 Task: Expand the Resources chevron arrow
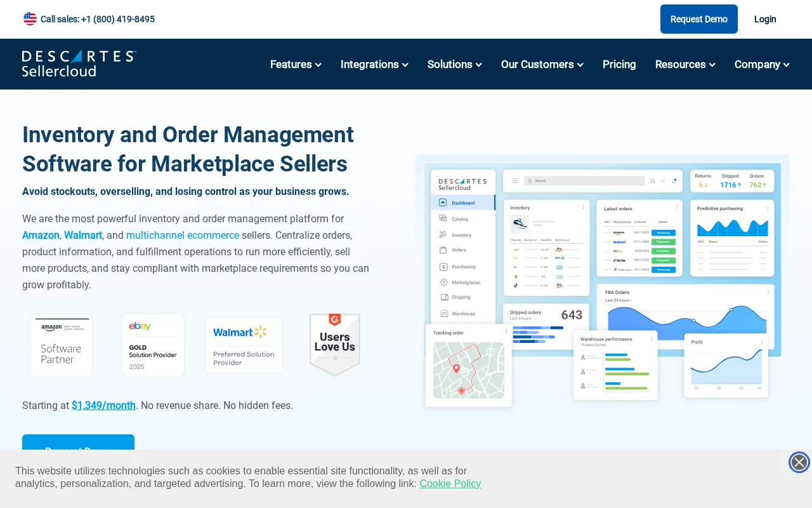tap(712, 65)
